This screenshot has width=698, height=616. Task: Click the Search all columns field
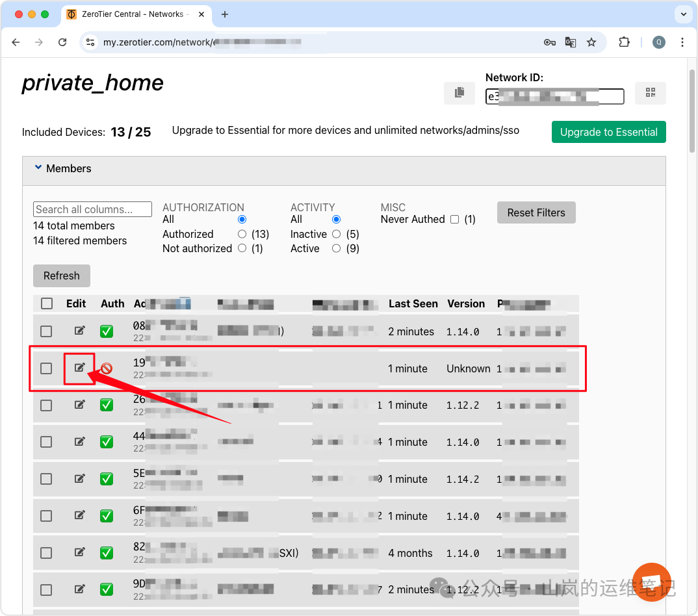(92, 209)
